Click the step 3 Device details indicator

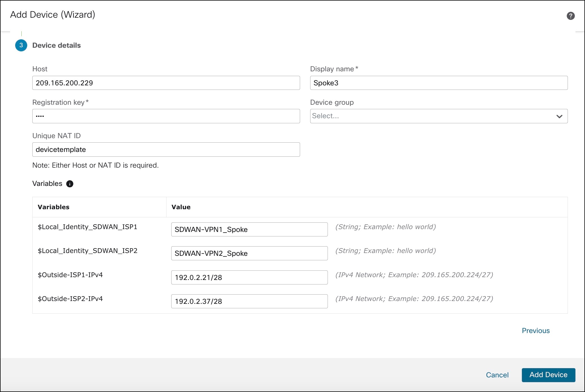pyautogui.click(x=21, y=45)
